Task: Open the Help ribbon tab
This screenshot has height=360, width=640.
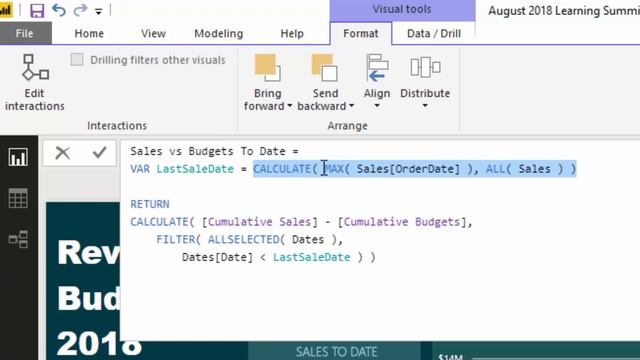Action: [292, 33]
